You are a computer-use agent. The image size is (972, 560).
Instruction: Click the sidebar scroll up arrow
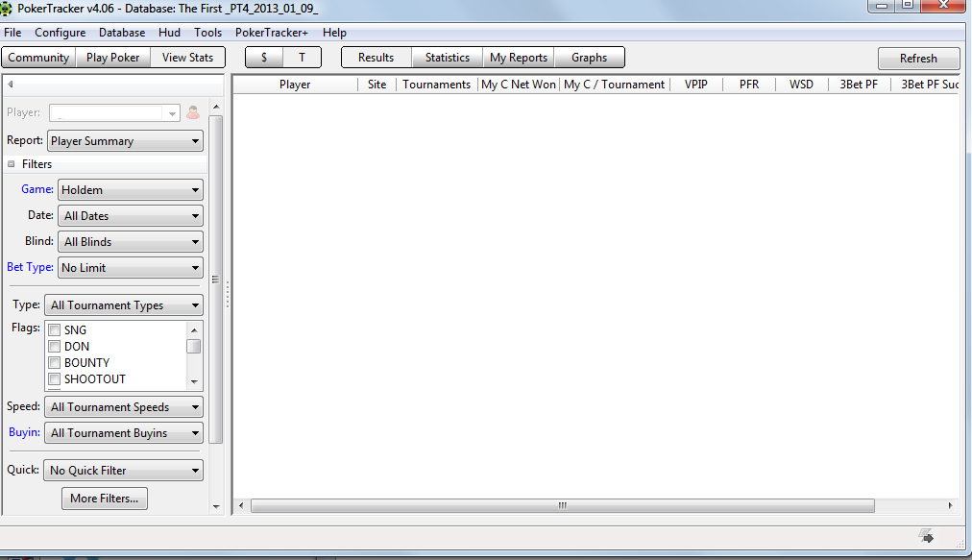click(216, 107)
